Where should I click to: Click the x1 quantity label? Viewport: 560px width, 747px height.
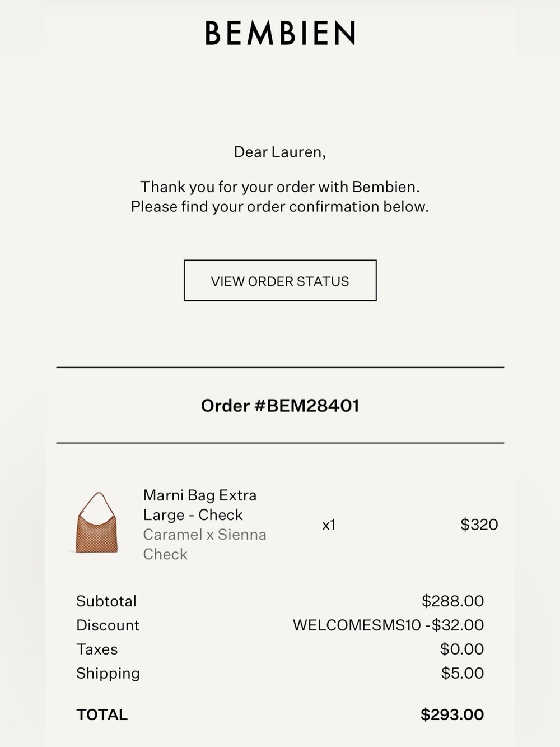point(329,525)
